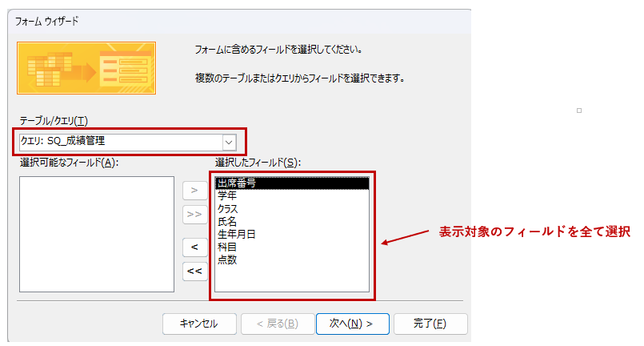Open the テーブル/クエリ dropdown arrow
This screenshot has height=346, width=644.
229,142
